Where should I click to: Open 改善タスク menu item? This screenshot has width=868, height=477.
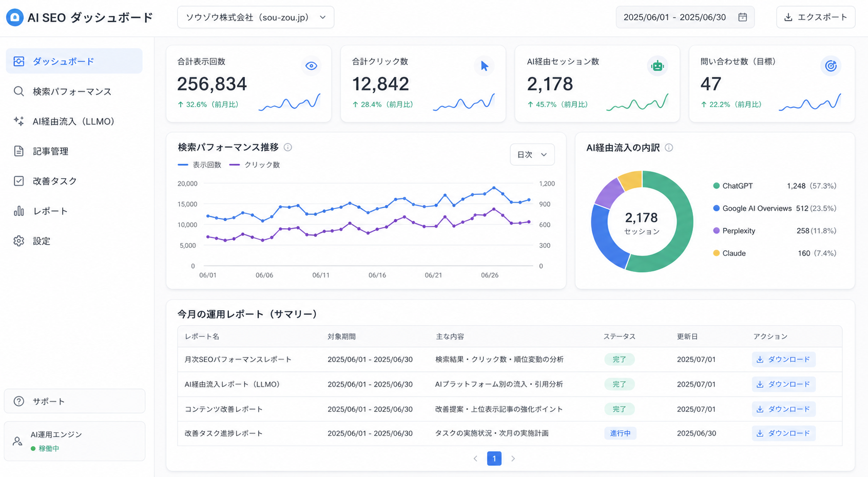point(74,181)
